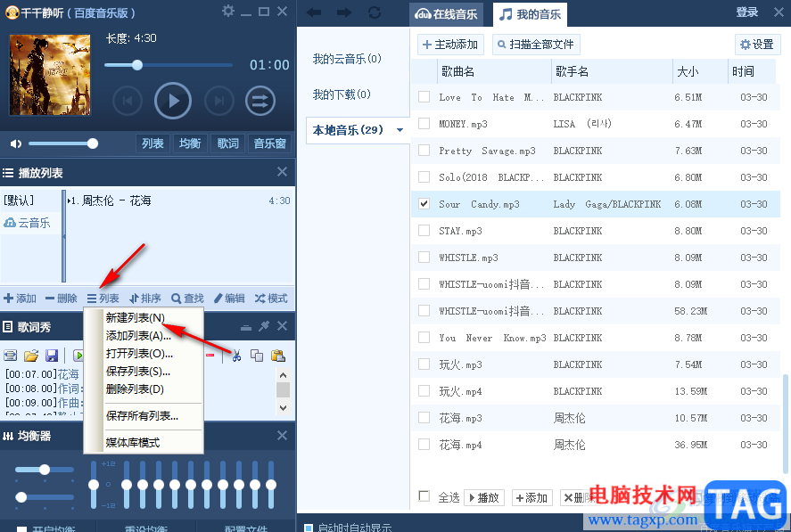Check the box for You Never Know.mp3

point(424,338)
